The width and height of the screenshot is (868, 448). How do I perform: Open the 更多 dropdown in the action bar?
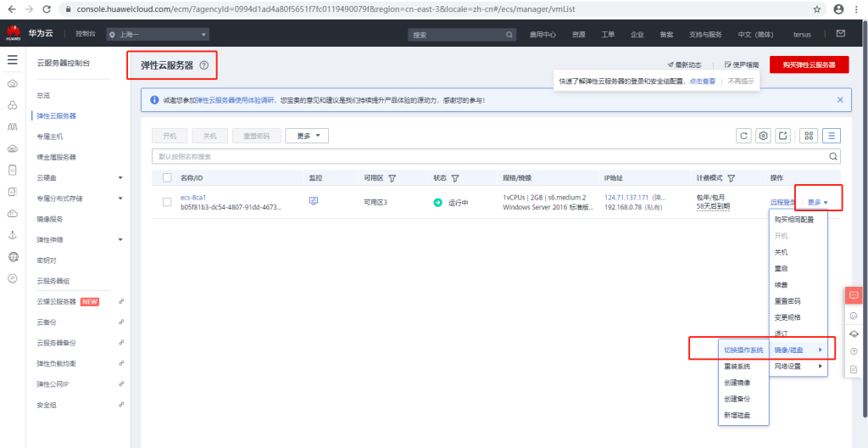(x=307, y=136)
